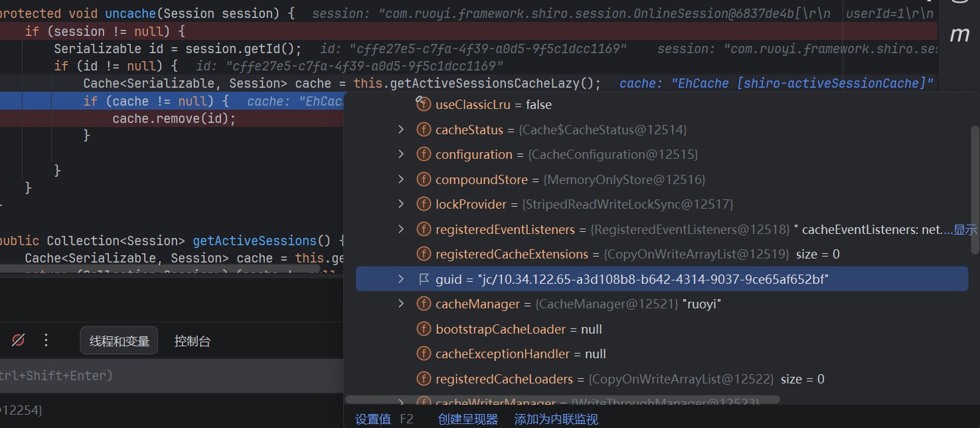
Task: Select the {CacheConfiguration@12515} value
Action: (x=613, y=154)
